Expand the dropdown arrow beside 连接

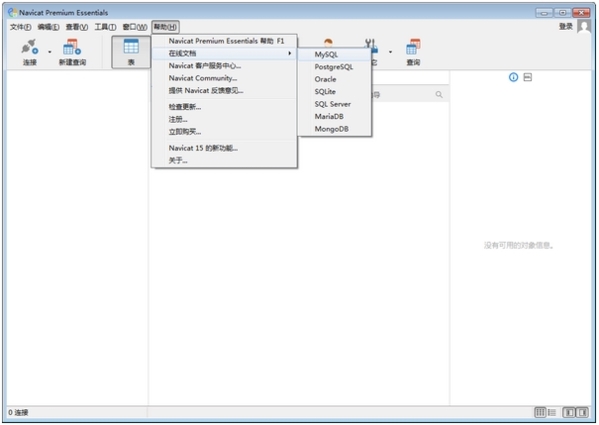pyautogui.click(x=50, y=52)
